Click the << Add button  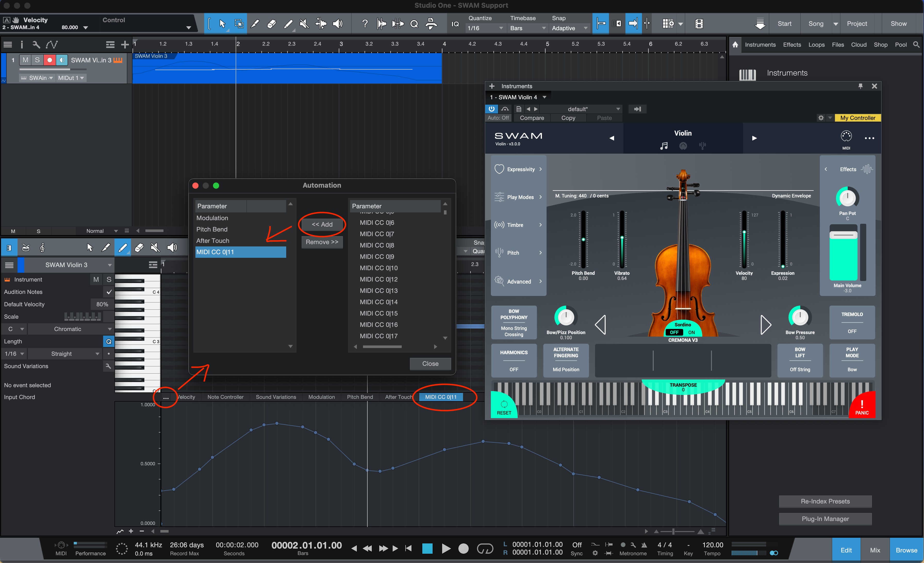pyautogui.click(x=322, y=224)
